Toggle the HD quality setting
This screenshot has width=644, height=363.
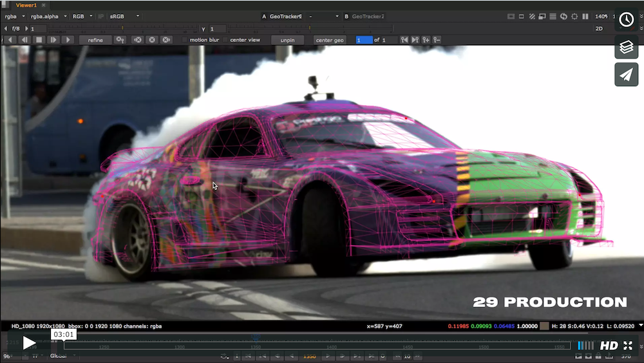pos(609,346)
